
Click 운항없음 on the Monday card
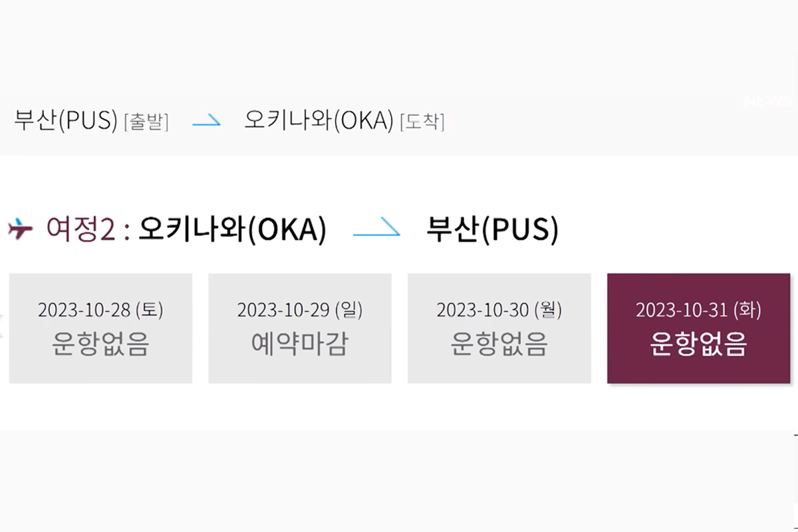tap(500, 344)
